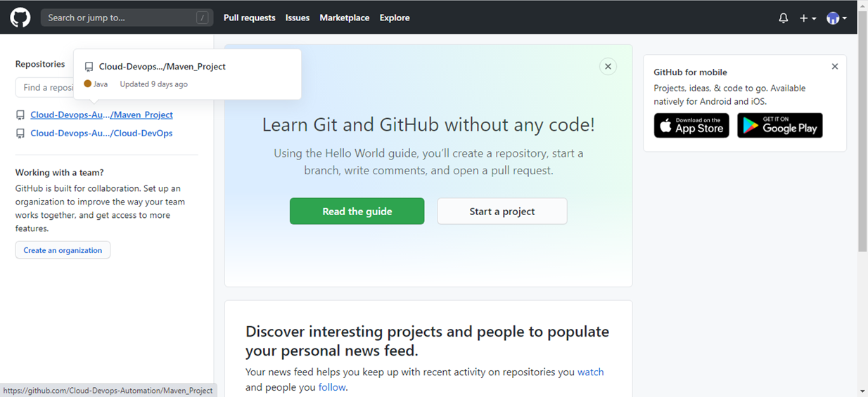868x397 pixels.
Task: Click the Download on the App Store badge
Action: click(691, 125)
